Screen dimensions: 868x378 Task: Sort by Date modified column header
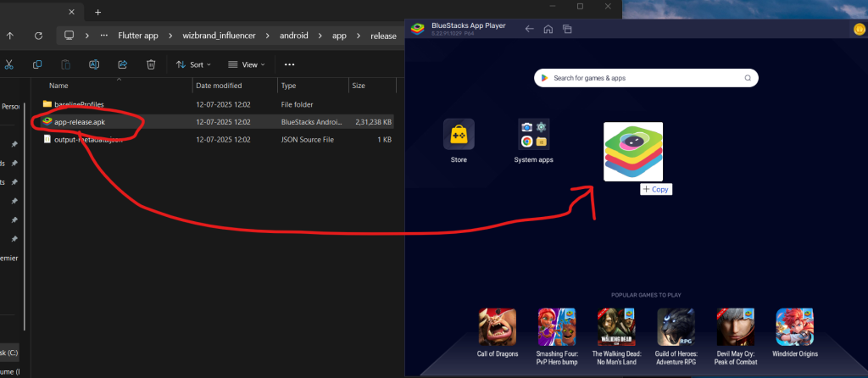219,86
